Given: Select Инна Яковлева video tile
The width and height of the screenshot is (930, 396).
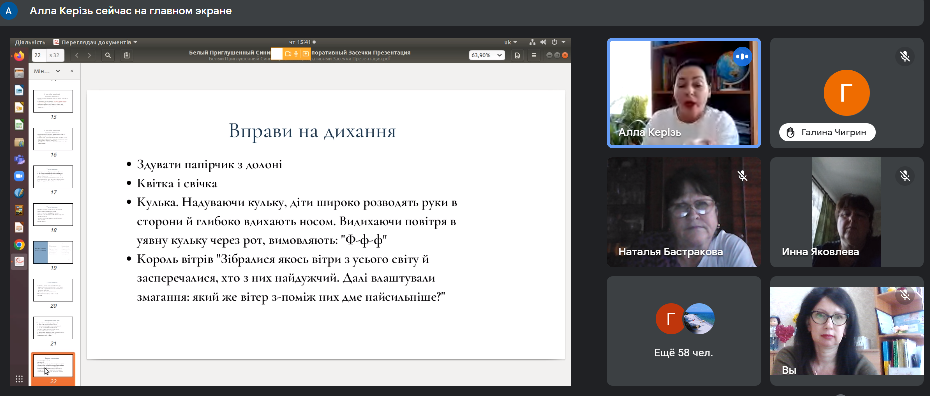Looking at the screenshot, I should 847,212.
